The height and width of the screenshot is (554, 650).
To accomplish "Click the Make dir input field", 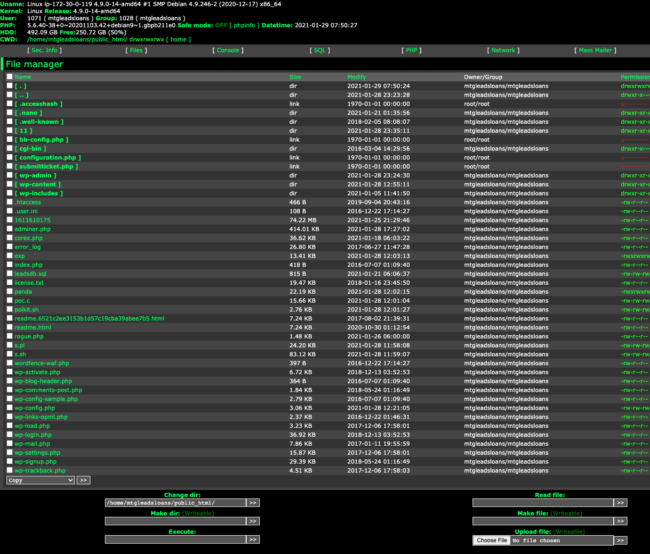I will click(175, 521).
